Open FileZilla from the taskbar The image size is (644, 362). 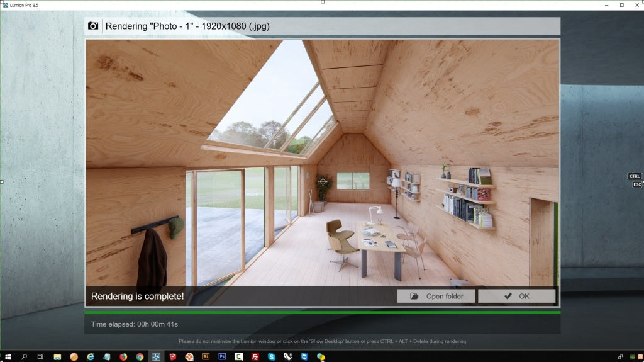255,356
